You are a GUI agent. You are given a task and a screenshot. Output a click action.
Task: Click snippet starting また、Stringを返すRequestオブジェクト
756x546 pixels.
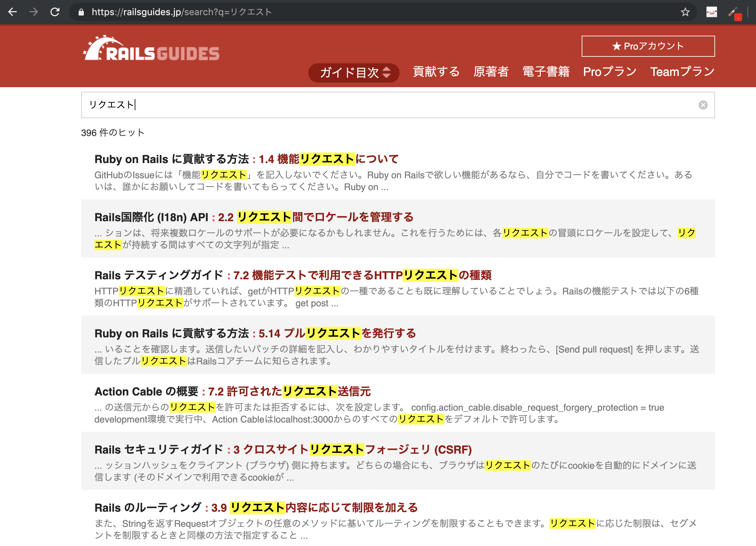coord(396,529)
